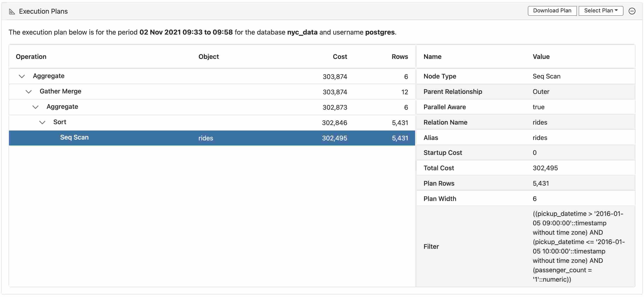Collapse the Sort node chevron
This screenshot has height=297, width=644.
(42, 122)
